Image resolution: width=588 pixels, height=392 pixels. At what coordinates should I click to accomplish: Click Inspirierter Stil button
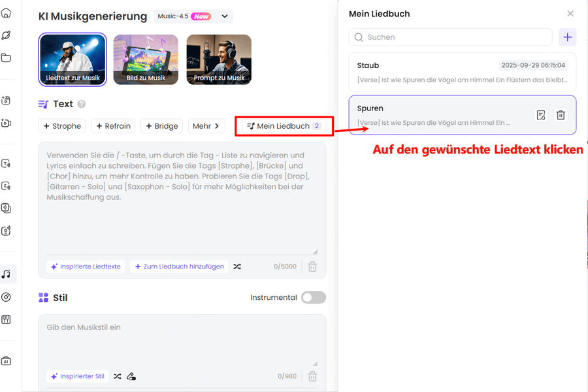78,376
